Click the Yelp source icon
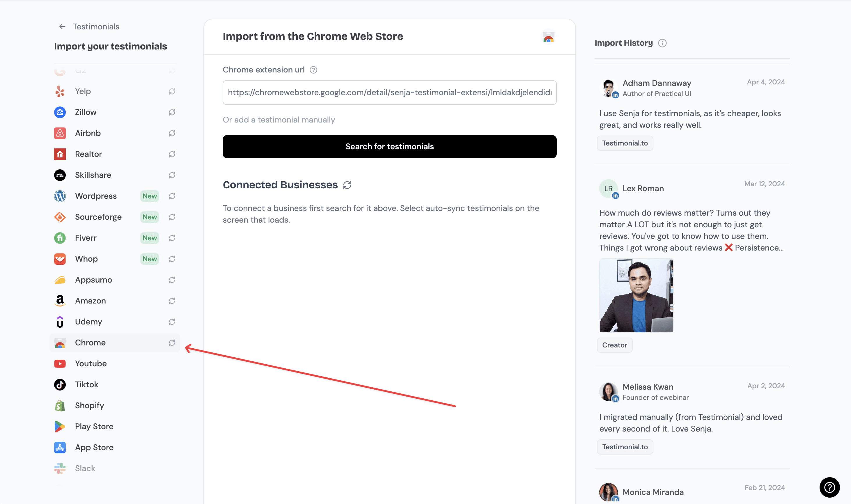This screenshot has height=504, width=851. click(60, 91)
